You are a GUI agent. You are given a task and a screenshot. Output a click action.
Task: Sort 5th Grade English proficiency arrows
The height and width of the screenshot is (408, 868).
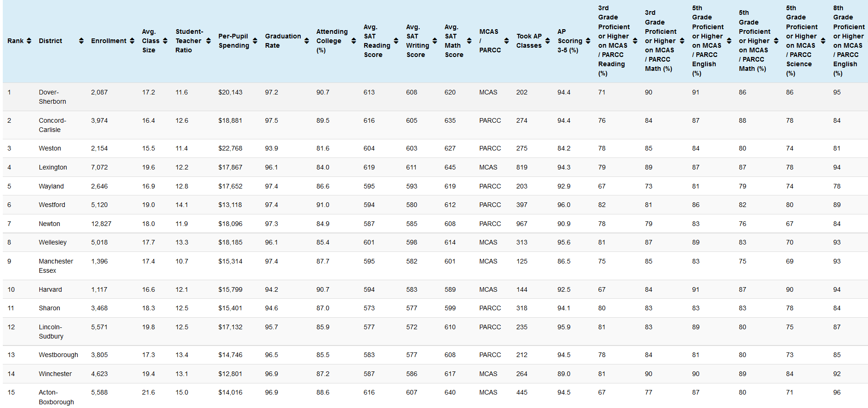click(x=729, y=41)
